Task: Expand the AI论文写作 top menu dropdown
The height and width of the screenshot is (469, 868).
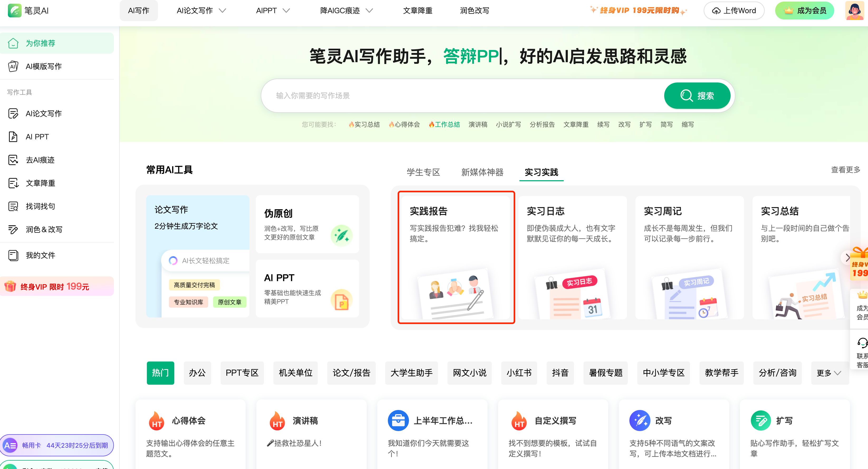Action: [222, 11]
